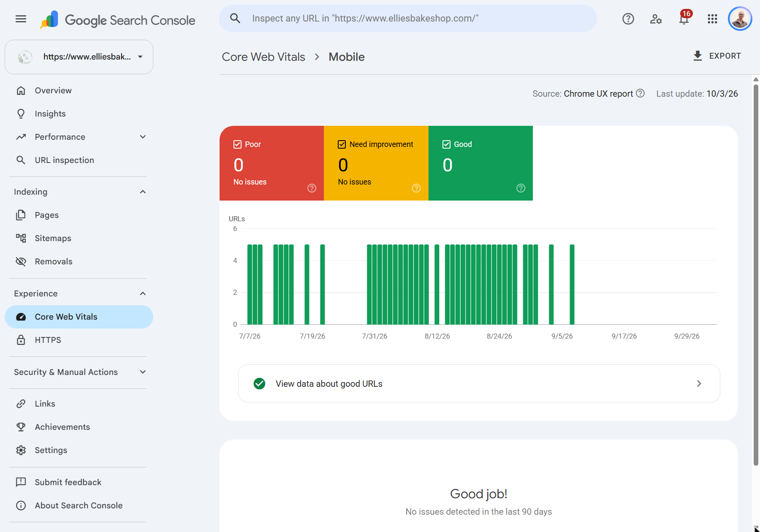760x532 pixels.
Task: Click the search magnifier in URL bar
Action: coord(235,18)
